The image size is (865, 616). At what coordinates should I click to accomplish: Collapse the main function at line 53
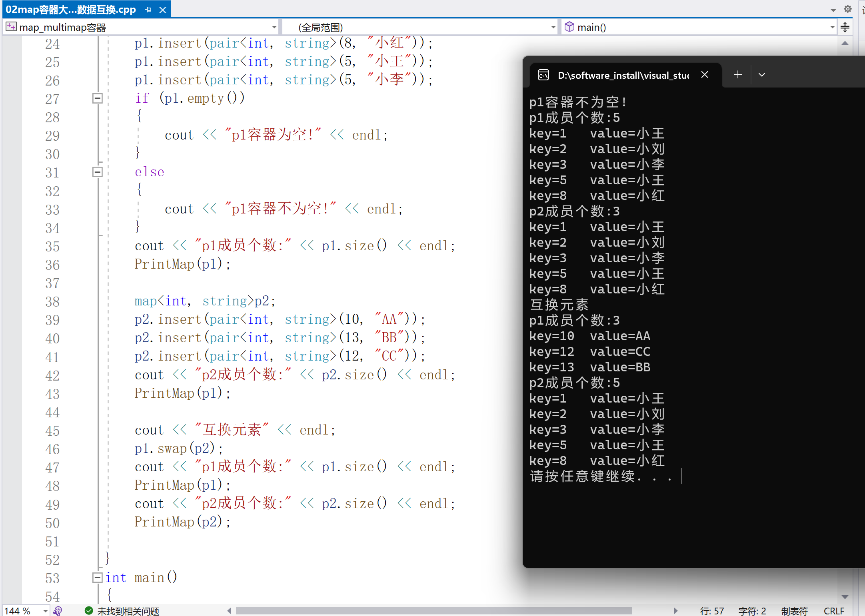coord(97,577)
